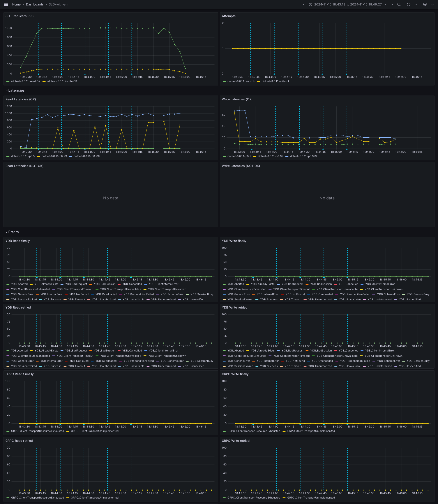Toggle dotnet-8.0.11-p0.5 in Write Latencies legend
The image size is (438, 504).
click(x=239, y=156)
